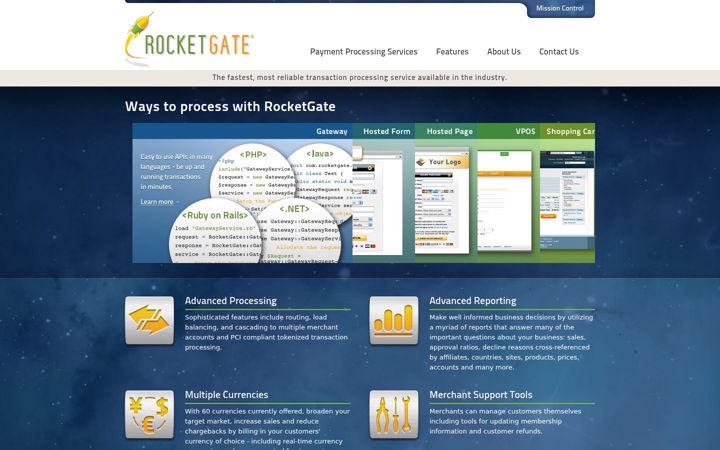
Task: Click the Ways to process with RocketGate heading
Action: (230, 107)
